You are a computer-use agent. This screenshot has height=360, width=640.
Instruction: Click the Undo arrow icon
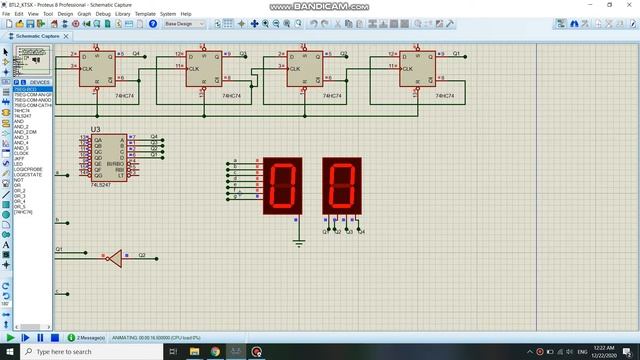313,24
